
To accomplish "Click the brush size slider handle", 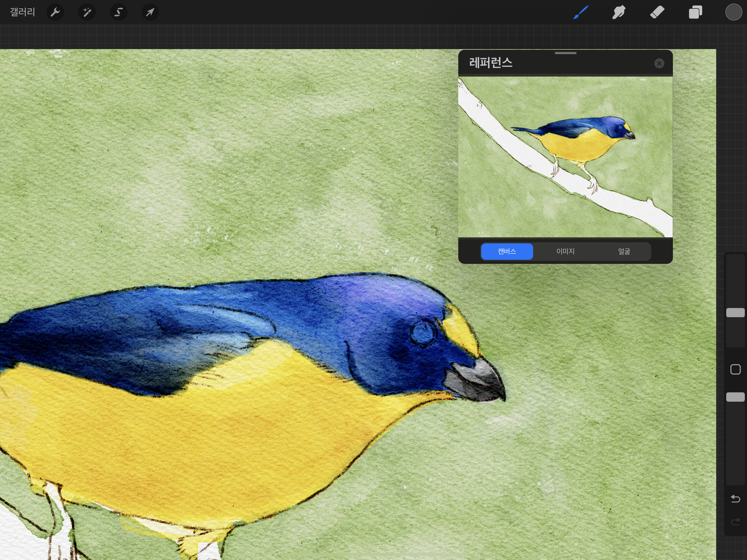I will click(735, 313).
